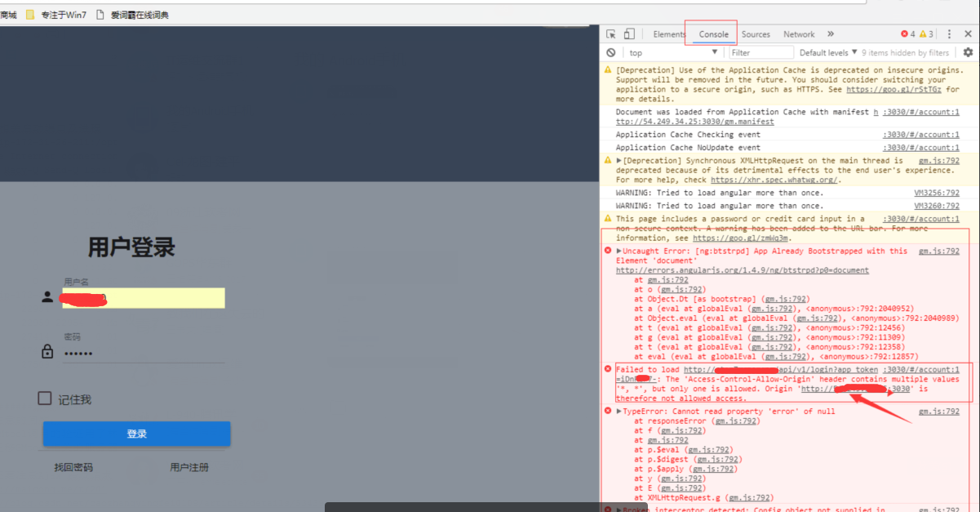Click the warning icon on the XMLHttpRequest deprecation message
Viewport: 980px width, 512px height.
[609, 161]
